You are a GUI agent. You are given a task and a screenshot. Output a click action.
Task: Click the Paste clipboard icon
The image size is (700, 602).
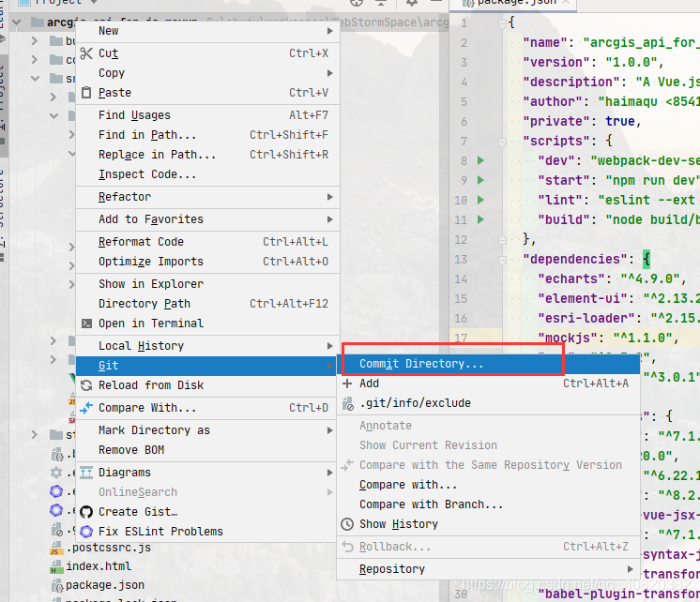86,93
